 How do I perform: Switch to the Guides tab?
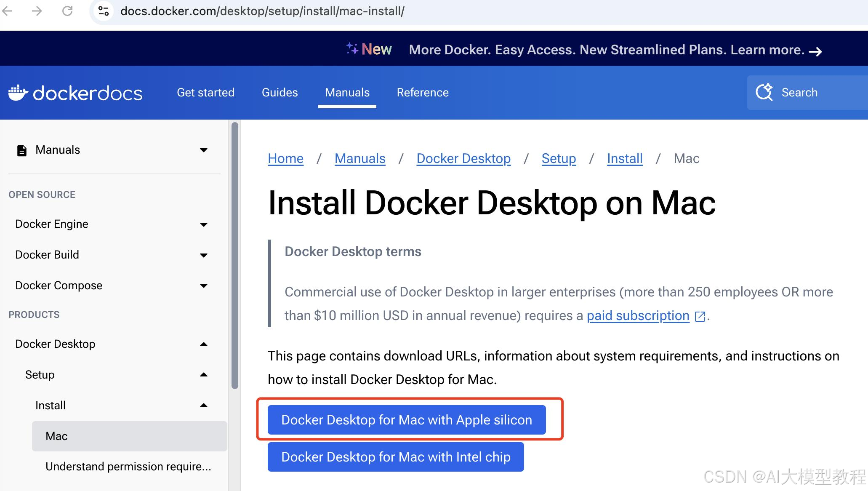tap(280, 93)
